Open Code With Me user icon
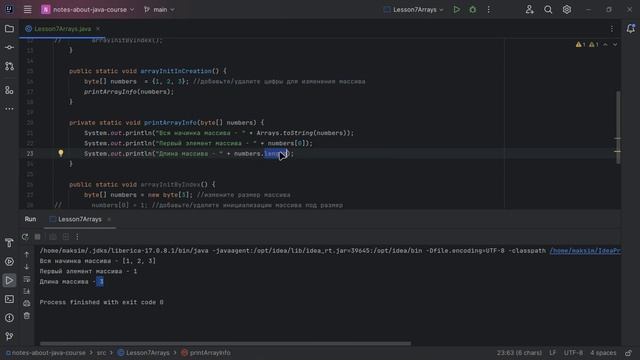Image resolution: width=640 pixels, height=360 pixels. click(x=529, y=9)
